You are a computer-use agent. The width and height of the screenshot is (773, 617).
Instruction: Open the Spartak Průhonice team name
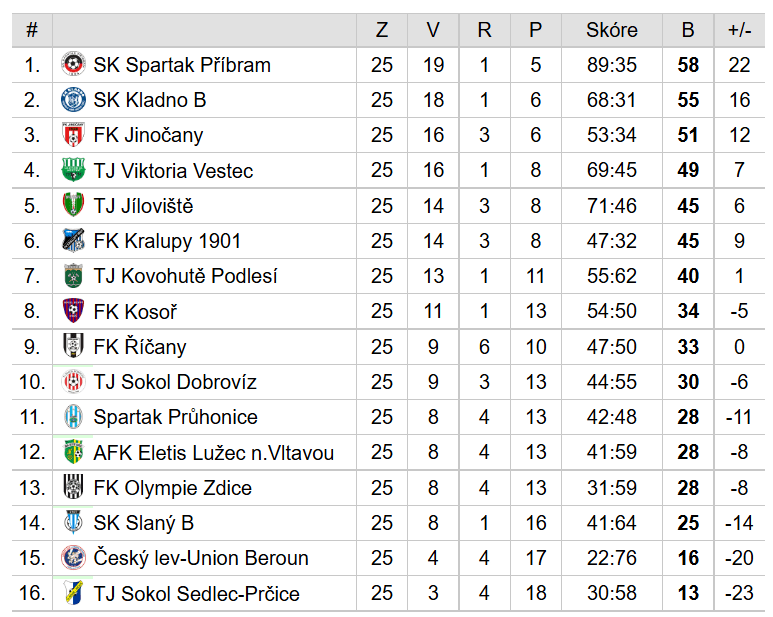coord(176,417)
